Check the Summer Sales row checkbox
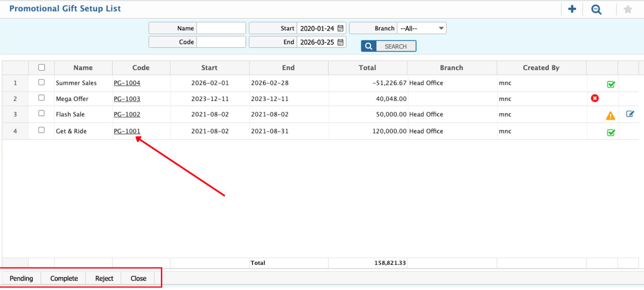This screenshot has height=290, width=644. click(x=41, y=82)
